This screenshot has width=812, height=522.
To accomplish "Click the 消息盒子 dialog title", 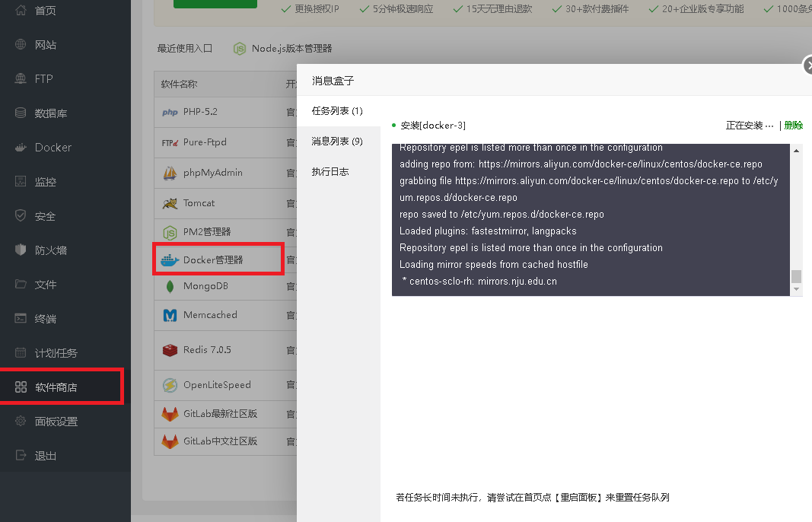I will tap(333, 81).
